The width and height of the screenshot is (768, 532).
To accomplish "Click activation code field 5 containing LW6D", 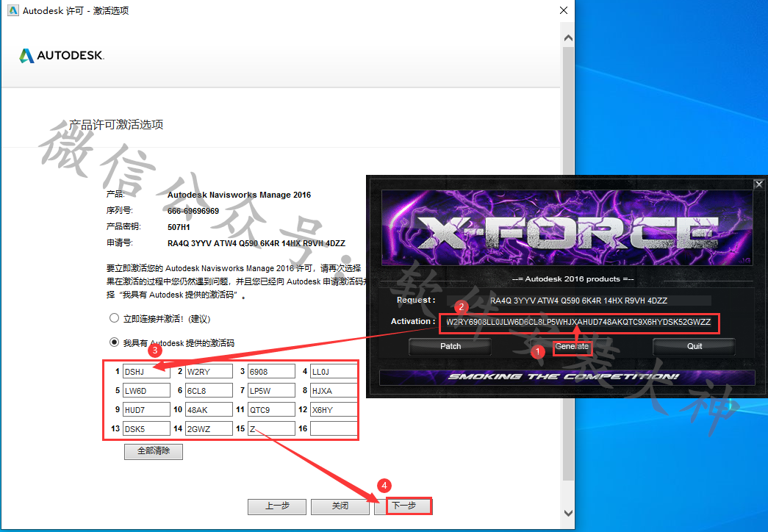I will (x=146, y=390).
